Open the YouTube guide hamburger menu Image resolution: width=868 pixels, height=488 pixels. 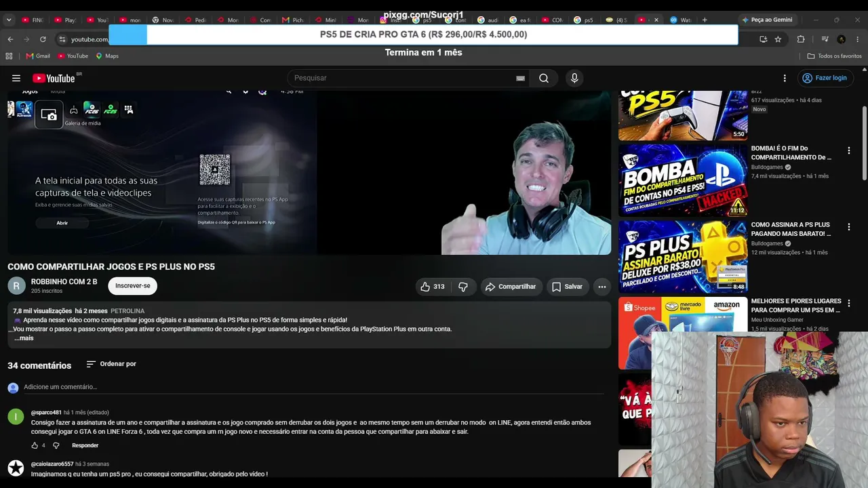coord(16,78)
